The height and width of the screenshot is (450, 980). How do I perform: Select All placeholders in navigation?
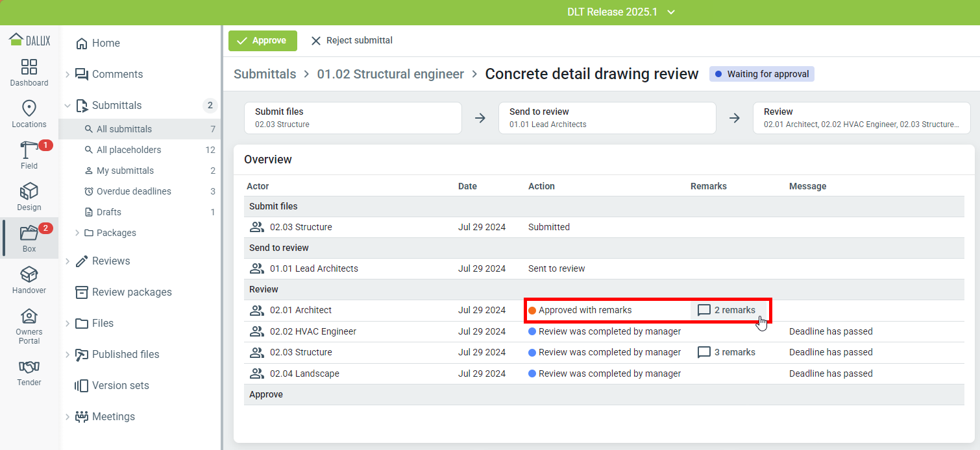pos(129,150)
